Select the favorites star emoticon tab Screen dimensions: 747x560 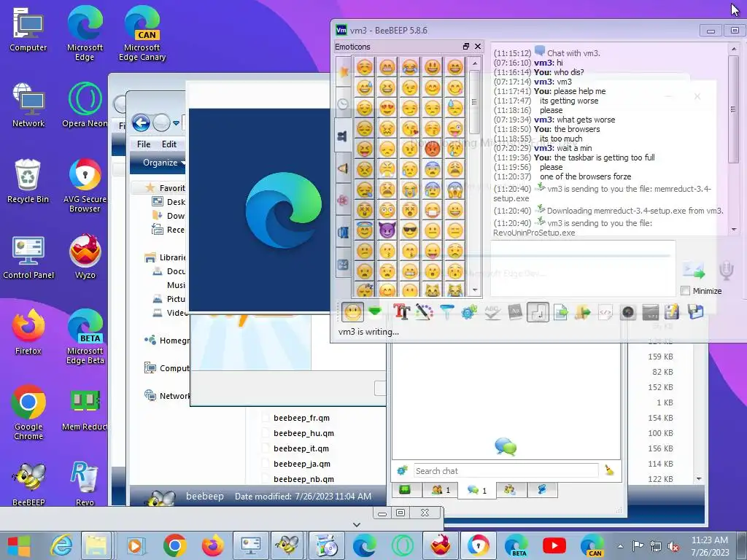pyautogui.click(x=343, y=71)
